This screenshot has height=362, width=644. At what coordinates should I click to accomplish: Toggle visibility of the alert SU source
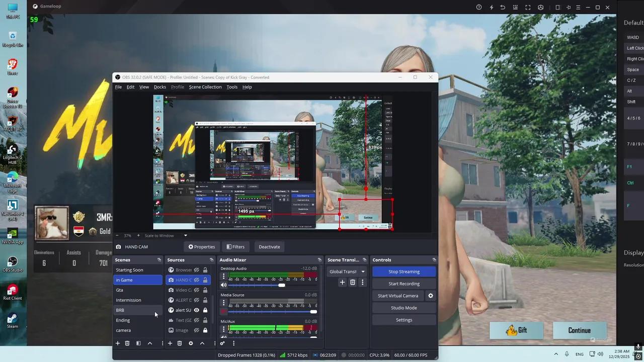point(196,310)
